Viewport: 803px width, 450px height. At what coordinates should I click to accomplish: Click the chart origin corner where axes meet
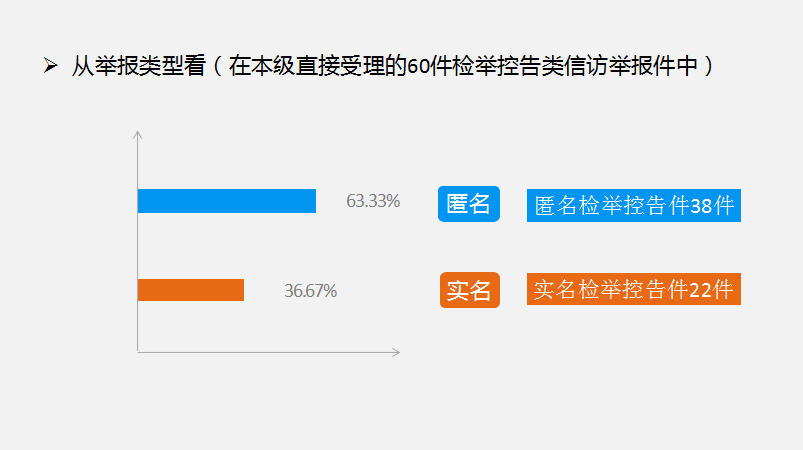click(x=138, y=352)
